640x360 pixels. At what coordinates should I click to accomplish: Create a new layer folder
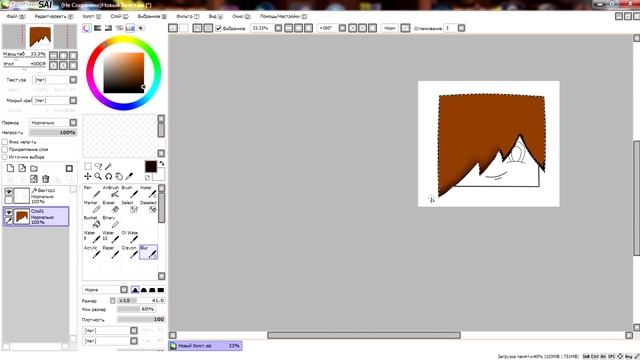[34, 168]
